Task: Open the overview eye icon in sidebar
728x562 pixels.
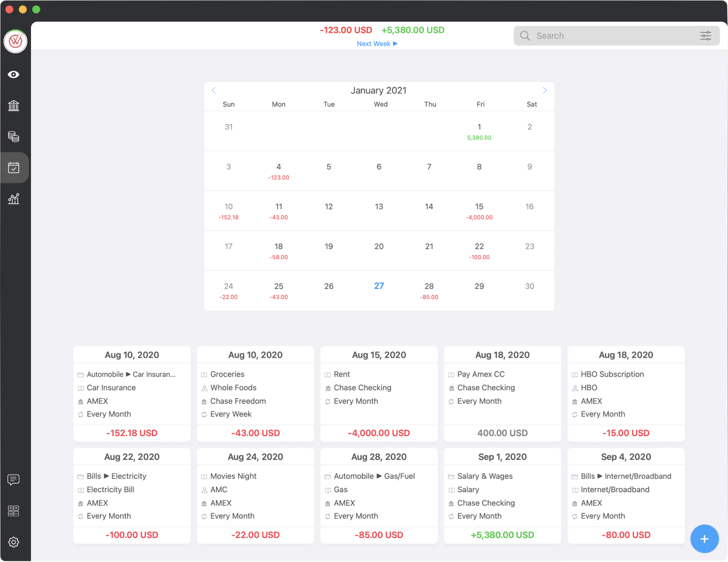Action: (x=14, y=74)
